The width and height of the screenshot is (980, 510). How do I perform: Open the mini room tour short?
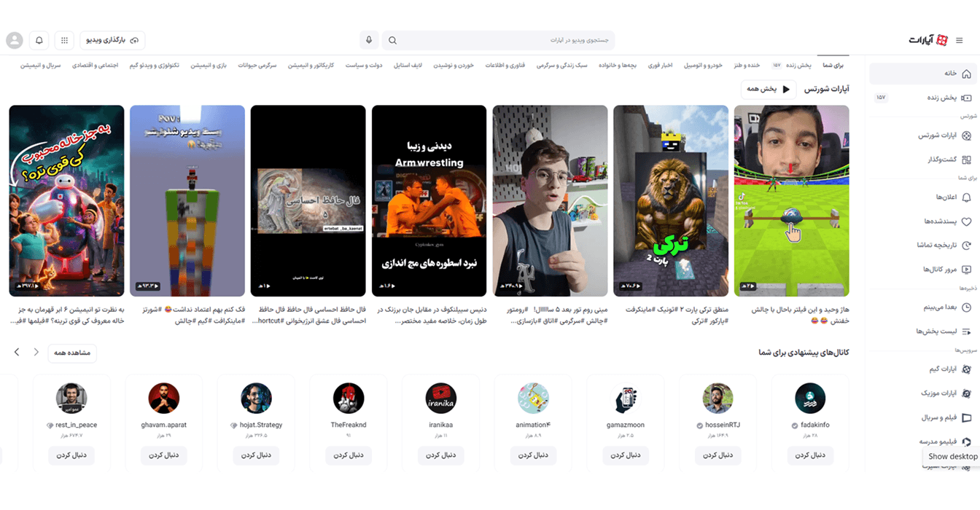(x=550, y=201)
